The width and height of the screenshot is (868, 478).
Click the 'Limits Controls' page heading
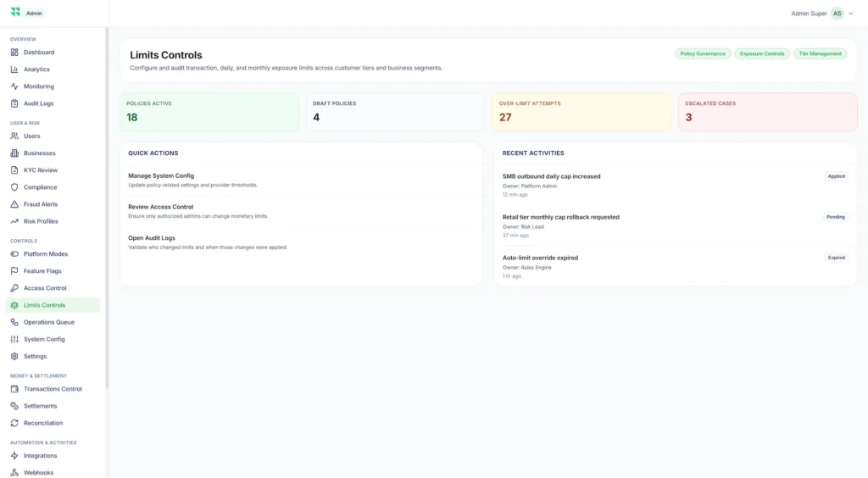click(x=166, y=55)
